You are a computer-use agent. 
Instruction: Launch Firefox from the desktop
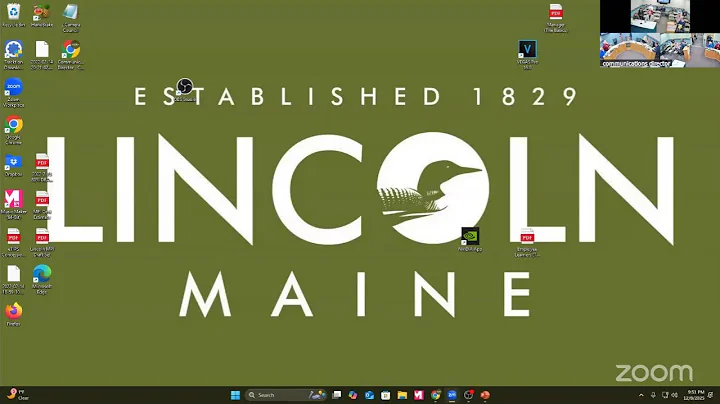tap(13, 314)
